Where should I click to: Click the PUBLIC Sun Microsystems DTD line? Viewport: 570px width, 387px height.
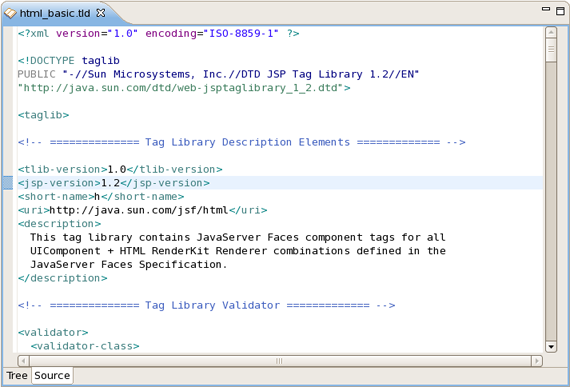[x=218, y=74]
